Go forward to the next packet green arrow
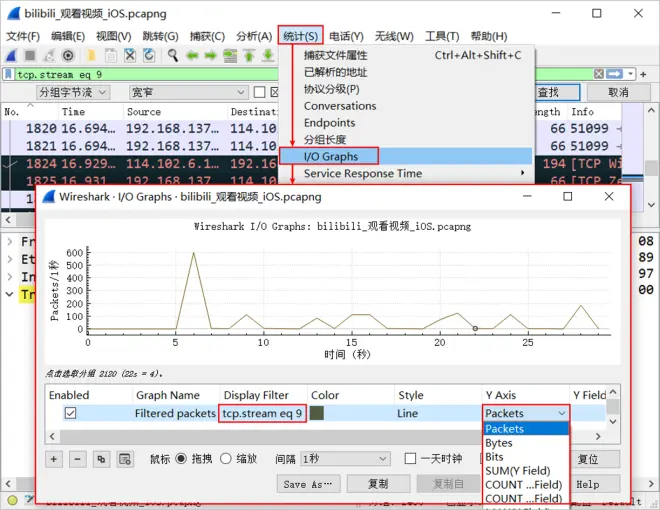This screenshot has height=510, width=660. click(x=210, y=56)
